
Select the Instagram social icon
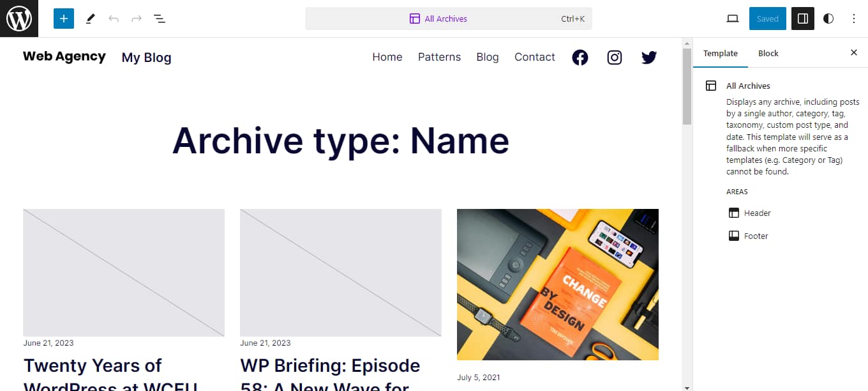pyautogui.click(x=614, y=57)
